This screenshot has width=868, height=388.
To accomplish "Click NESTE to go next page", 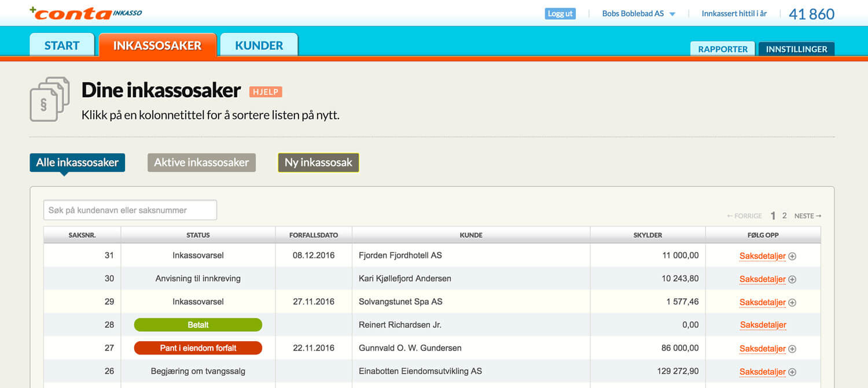I will tap(808, 216).
